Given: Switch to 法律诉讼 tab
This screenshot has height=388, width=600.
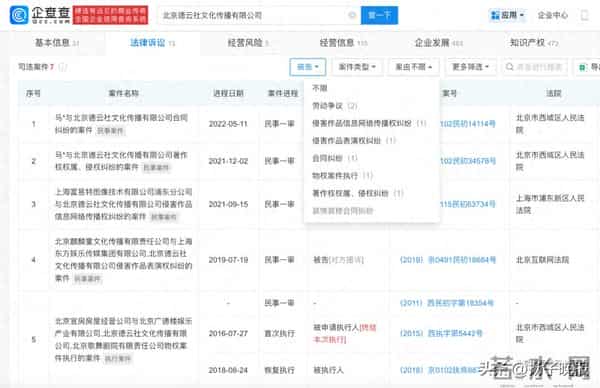Looking at the screenshot, I should 152,43.
